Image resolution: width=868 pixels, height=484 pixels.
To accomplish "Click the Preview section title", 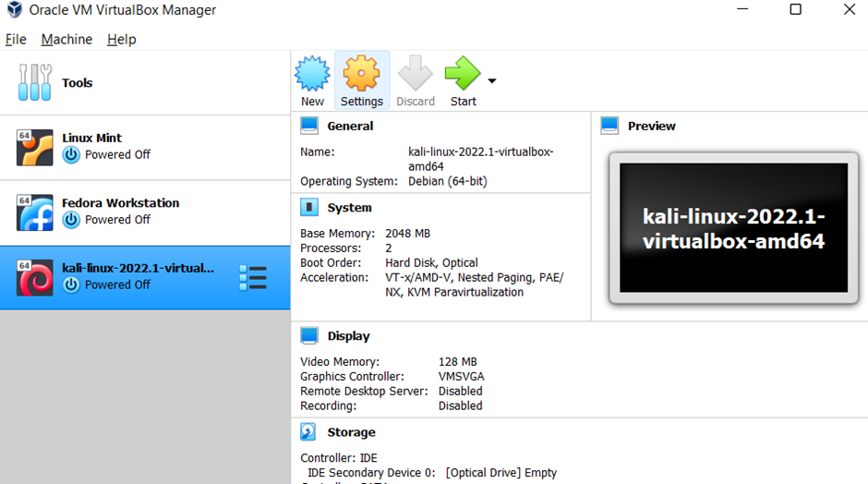I will (x=652, y=126).
